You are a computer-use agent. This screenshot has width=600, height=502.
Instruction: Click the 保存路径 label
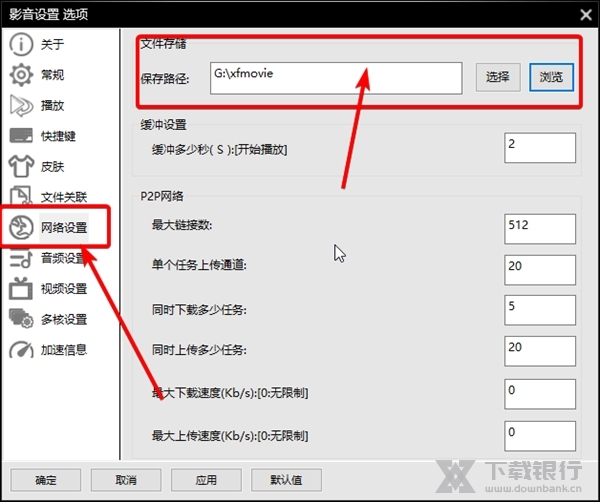point(165,79)
